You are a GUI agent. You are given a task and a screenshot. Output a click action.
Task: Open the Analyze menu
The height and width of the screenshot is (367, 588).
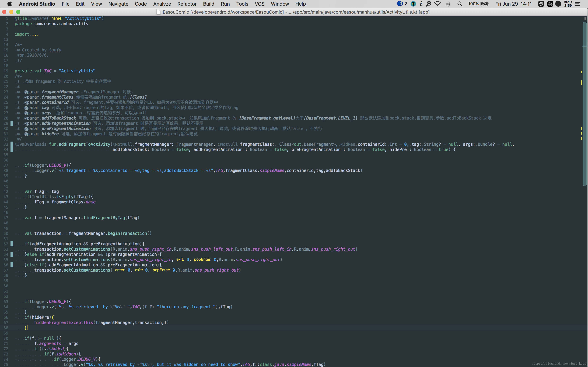click(162, 4)
